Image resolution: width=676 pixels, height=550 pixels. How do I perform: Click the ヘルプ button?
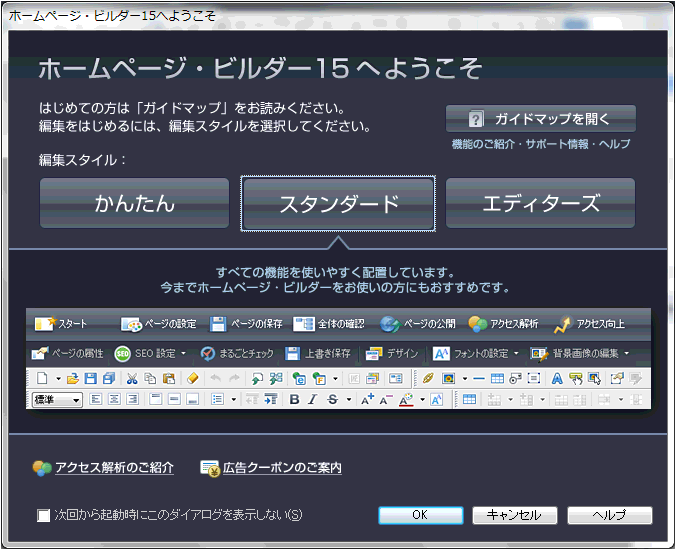[610, 515]
